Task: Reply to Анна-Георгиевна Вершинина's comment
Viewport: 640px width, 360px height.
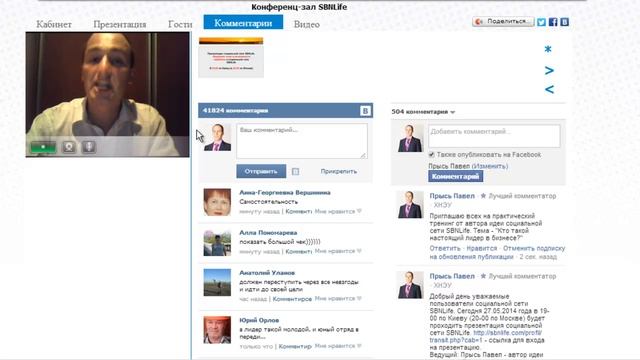Action: pyautogui.click(x=298, y=211)
